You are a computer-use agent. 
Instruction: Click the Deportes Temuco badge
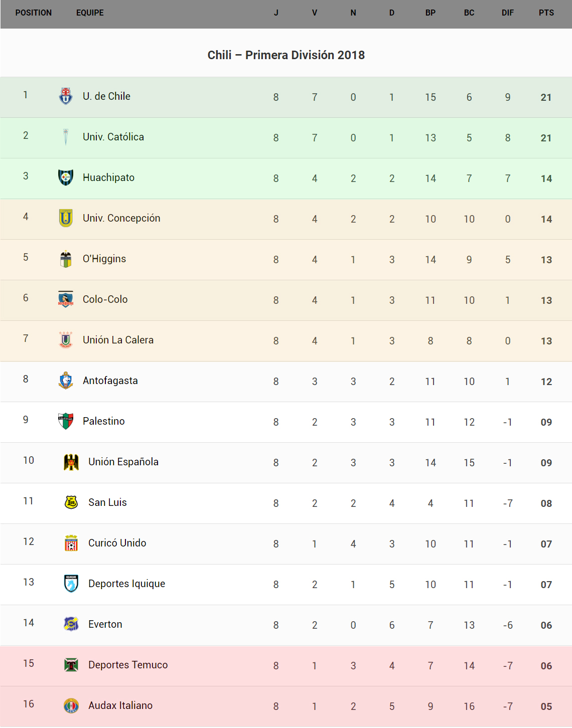pyautogui.click(x=71, y=665)
